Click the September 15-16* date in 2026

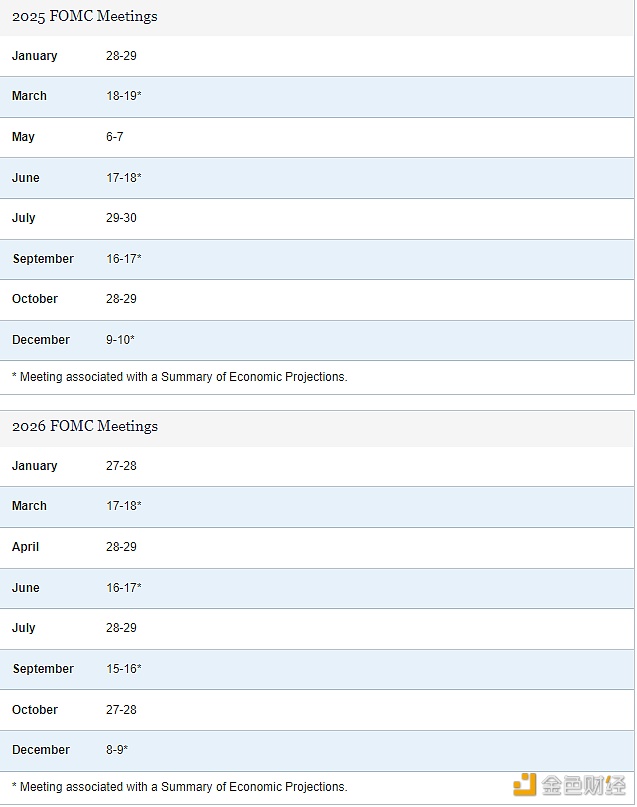point(124,669)
